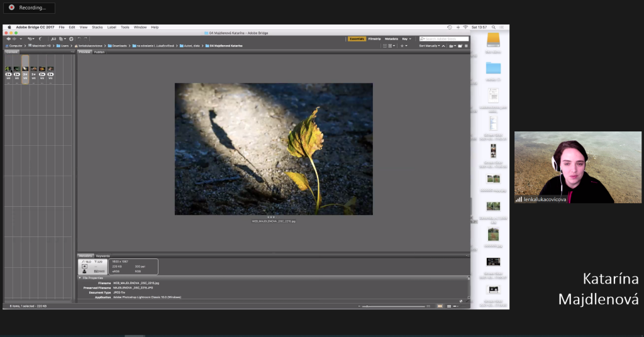Open the Edit menu
Screen dimensions: 644x337
click(72, 27)
